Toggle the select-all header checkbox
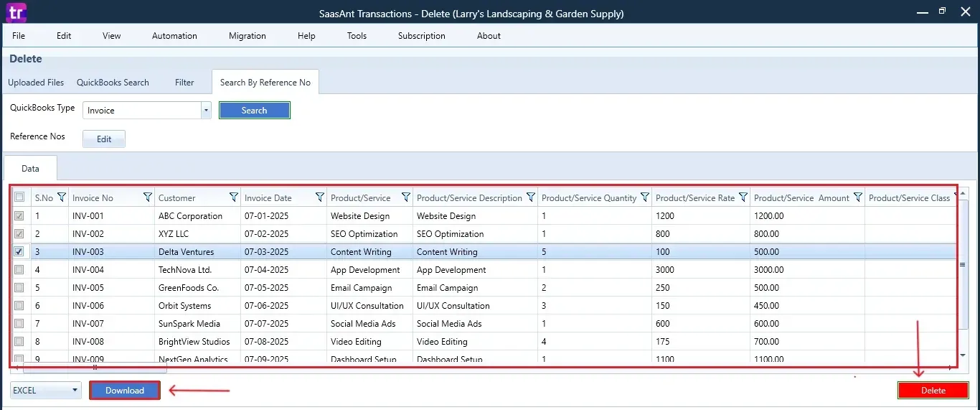Image resolution: width=980 pixels, height=410 pixels. pyautogui.click(x=19, y=197)
